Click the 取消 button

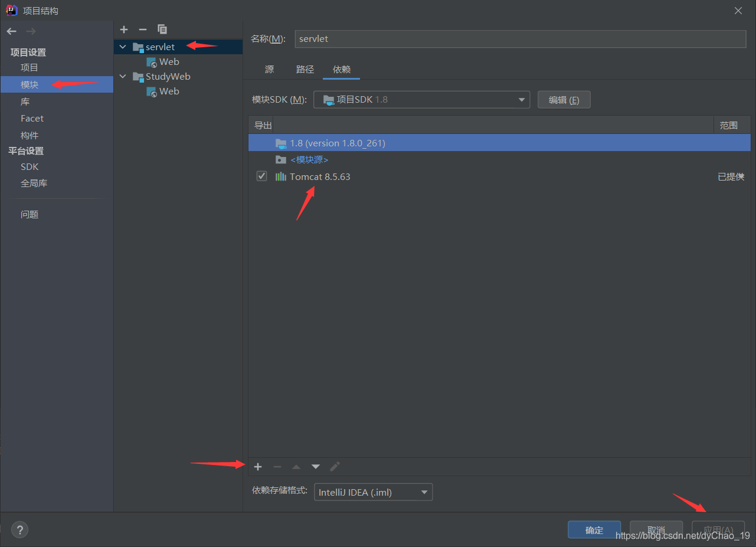tap(656, 530)
